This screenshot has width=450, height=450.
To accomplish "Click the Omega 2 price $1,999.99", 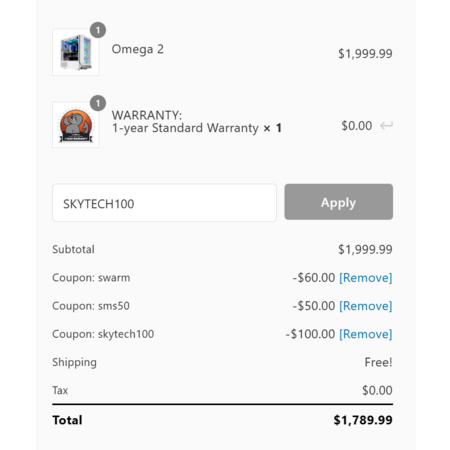I will coord(365,54).
